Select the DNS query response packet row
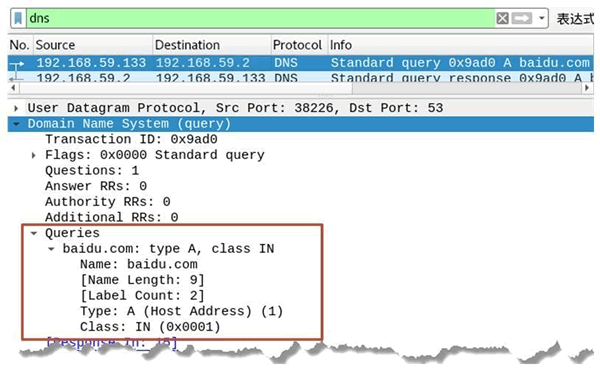The height and width of the screenshot is (375, 600). (301, 77)
